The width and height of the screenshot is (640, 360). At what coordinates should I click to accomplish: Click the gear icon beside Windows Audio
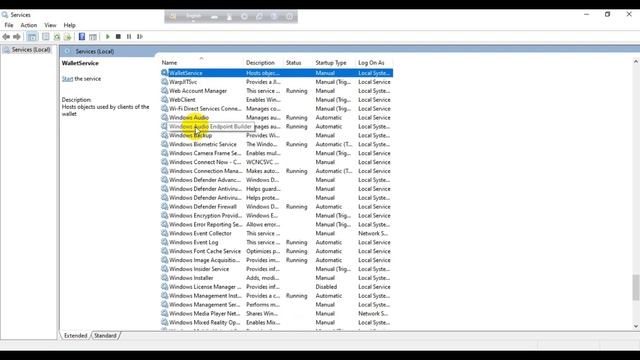tap(164, 117)
